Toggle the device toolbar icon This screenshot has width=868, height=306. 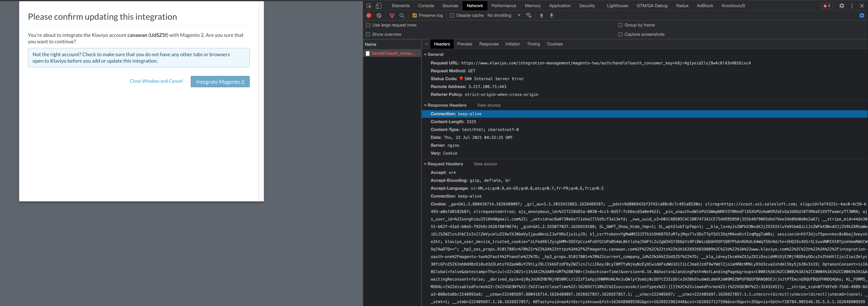point(378,6)
